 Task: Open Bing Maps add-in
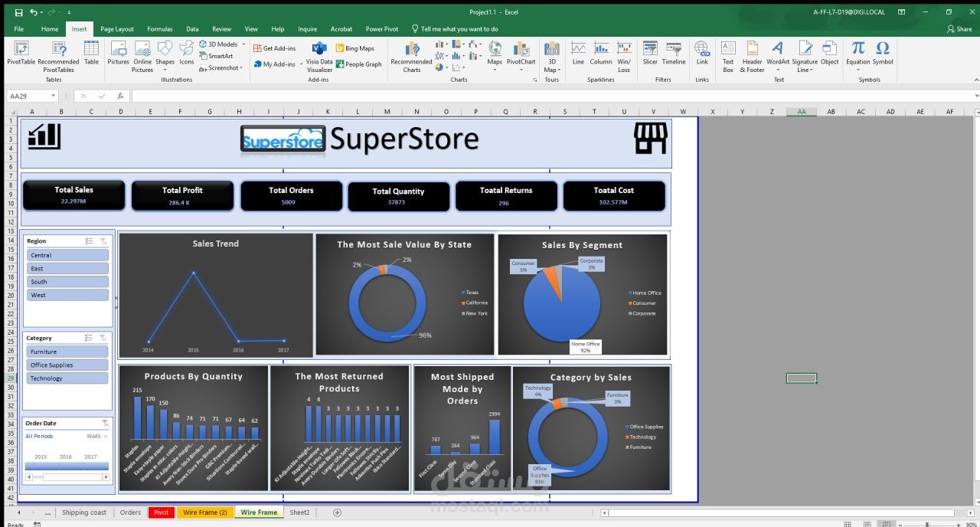(355, 48)
